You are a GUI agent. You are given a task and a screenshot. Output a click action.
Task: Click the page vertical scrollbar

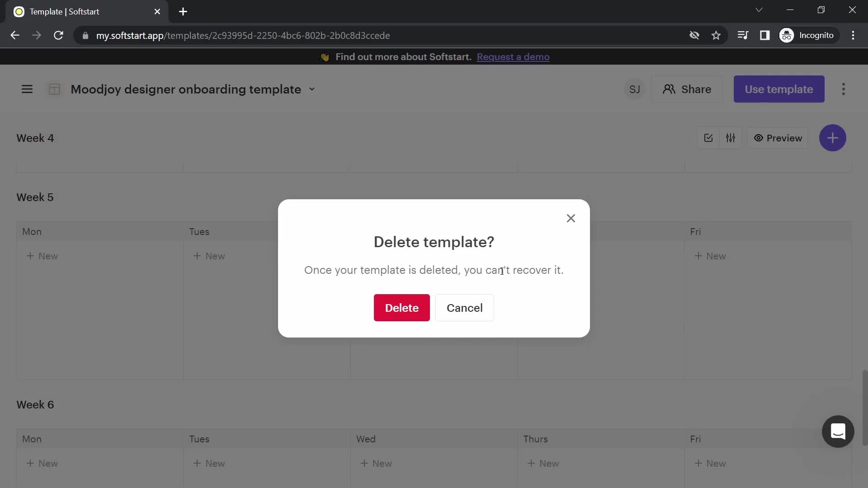(x=864, y=408)
